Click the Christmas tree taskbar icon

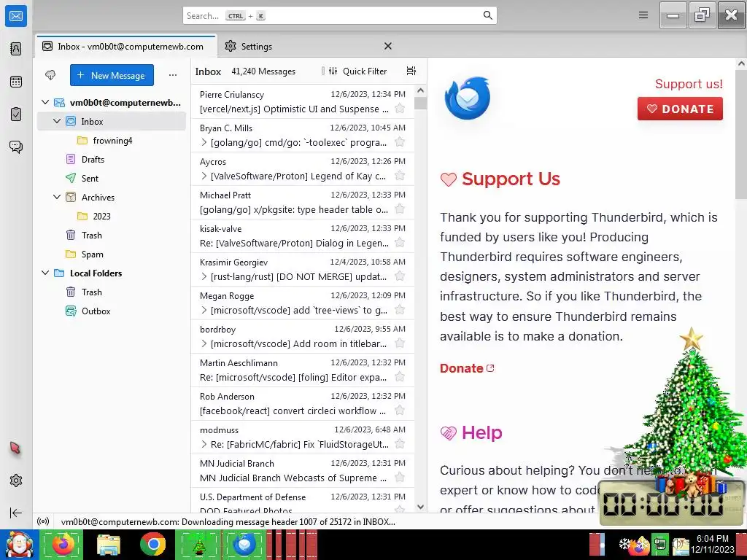(198, 544)
